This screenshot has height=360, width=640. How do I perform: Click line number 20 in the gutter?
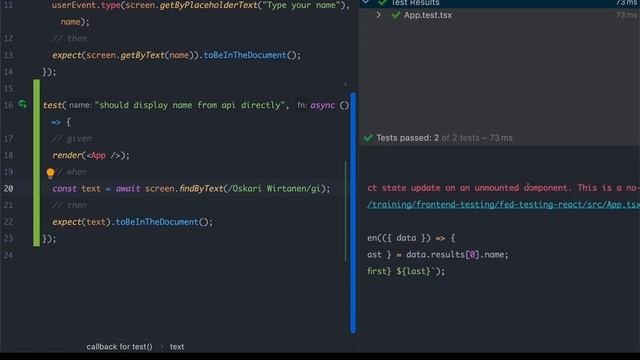coord(8,189)
